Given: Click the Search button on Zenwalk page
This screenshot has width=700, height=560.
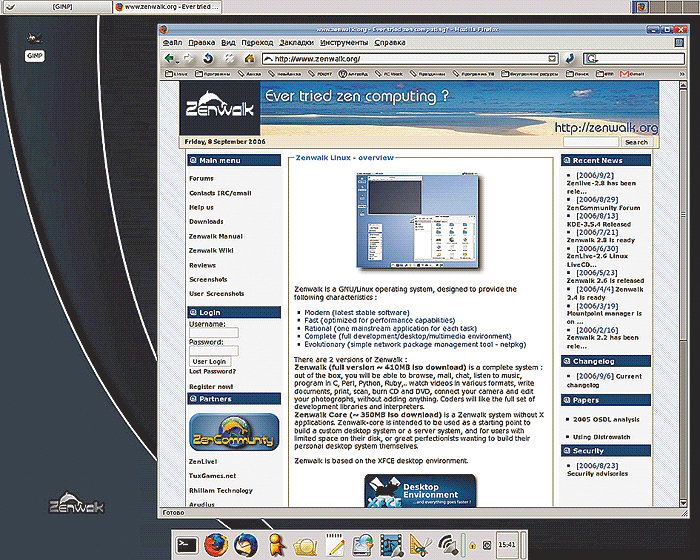Looking at the screenshot, I should point(636,142).
